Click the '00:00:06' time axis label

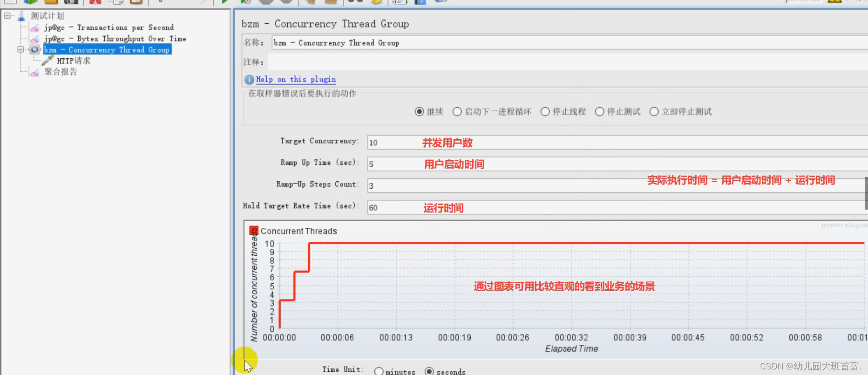pyautogui.click(x=337, y=338)
